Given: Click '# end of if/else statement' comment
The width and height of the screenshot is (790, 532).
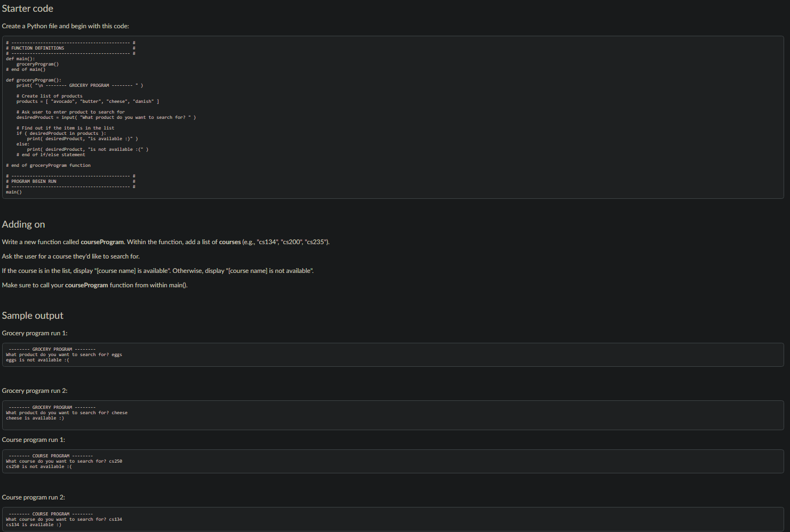Looking at the screenshot, I should click(51, 155).
